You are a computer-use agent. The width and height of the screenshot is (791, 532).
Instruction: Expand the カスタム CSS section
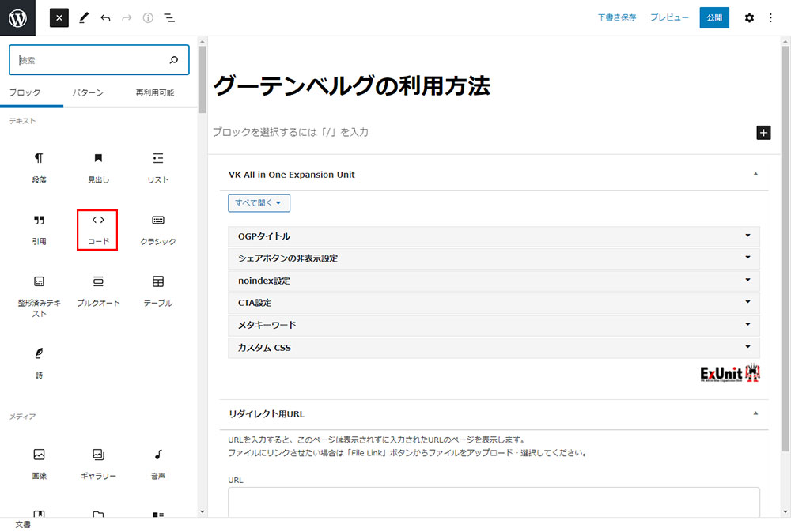click(x=494, y=347)
